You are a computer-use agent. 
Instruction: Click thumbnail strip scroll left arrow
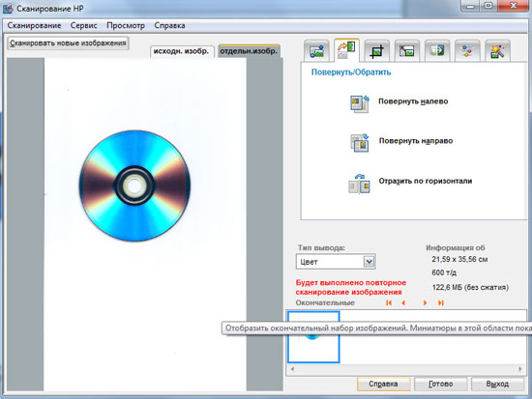tap(292, 369)
